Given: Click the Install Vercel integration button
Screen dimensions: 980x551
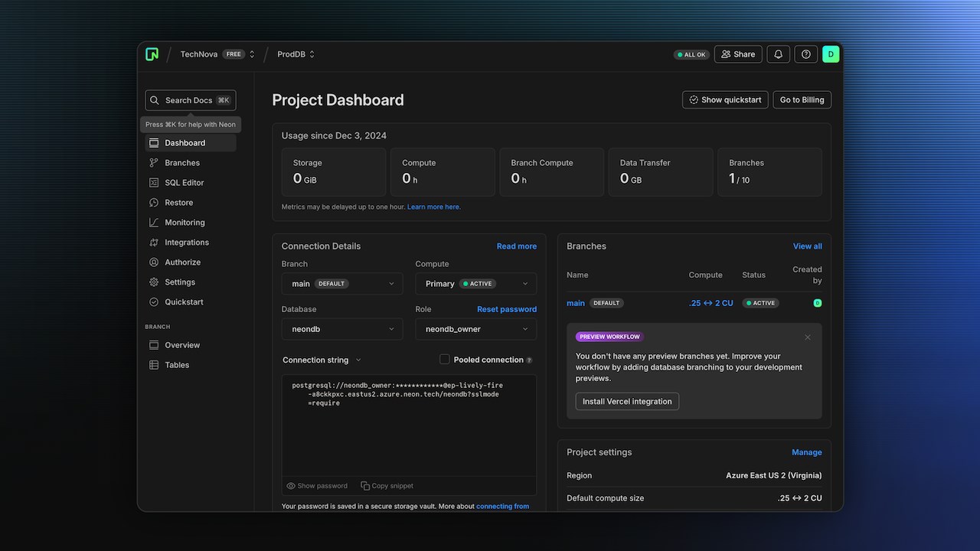Looking at the screenshot, I should click(627, 402).
